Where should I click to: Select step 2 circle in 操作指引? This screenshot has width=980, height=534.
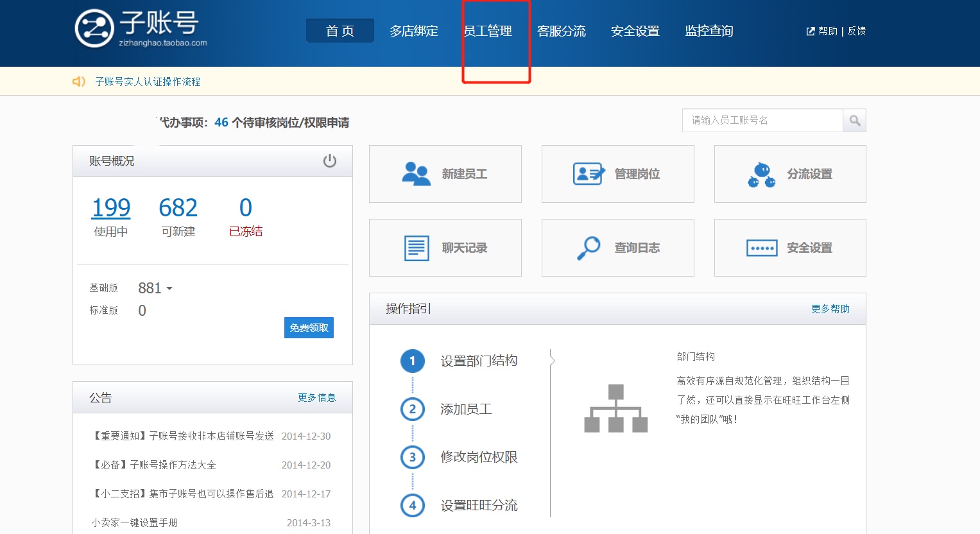(413, 409)
